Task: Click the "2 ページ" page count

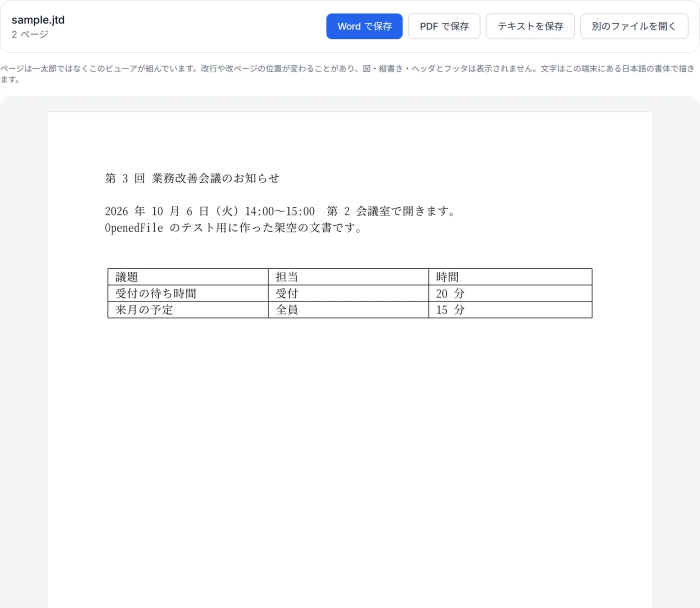Action: point(30,34)
